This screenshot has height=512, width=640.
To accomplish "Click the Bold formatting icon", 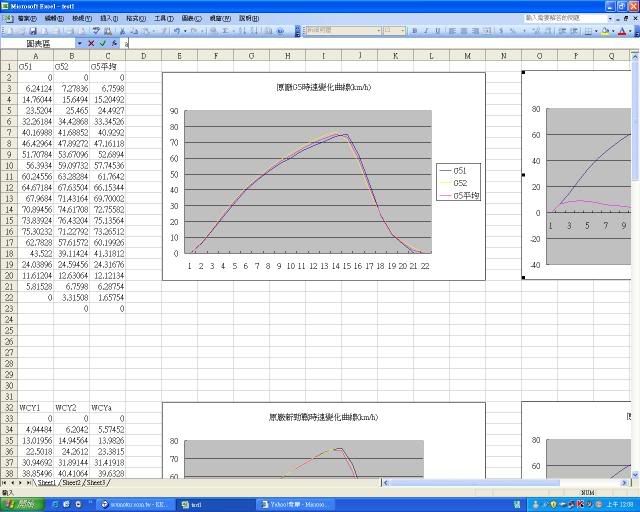I will coord(415,31).
